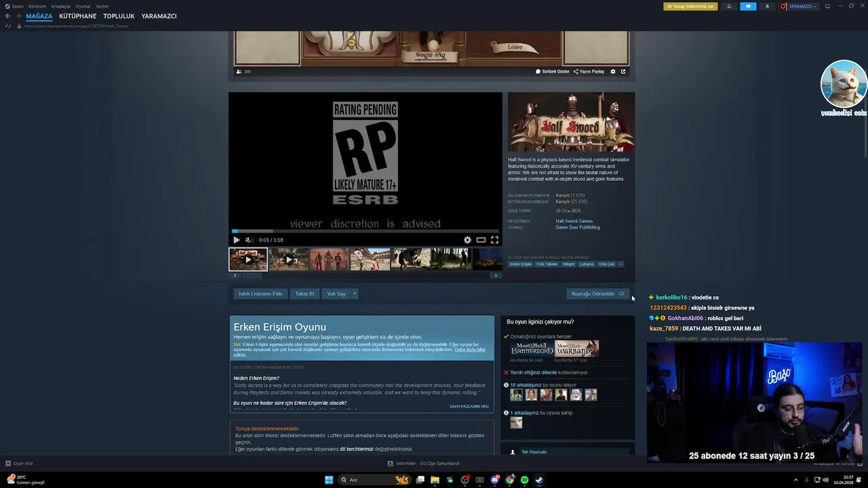Open the Windows Start menu
Viewport: 868px width, 488px height.
(x=329, y=480)
